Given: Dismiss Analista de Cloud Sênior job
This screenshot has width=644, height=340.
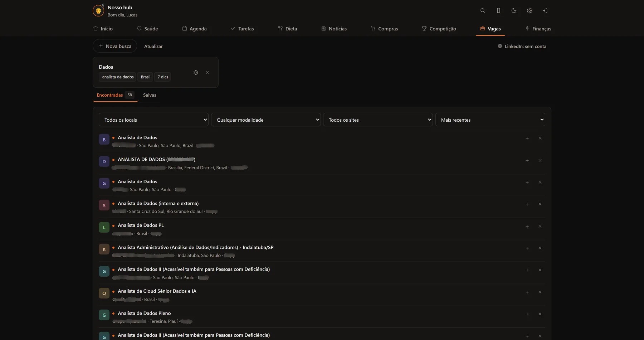Looking at the screenshot, I should point(540,292).
